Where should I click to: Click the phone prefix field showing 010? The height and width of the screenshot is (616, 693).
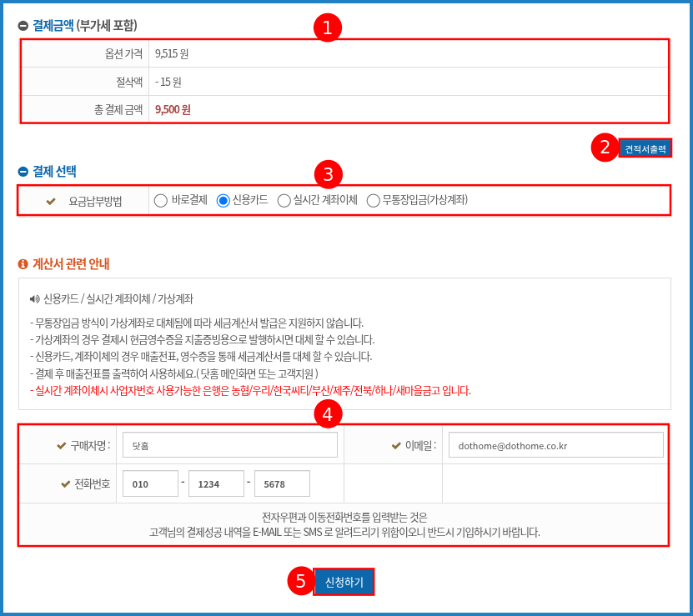pos(150,483)
